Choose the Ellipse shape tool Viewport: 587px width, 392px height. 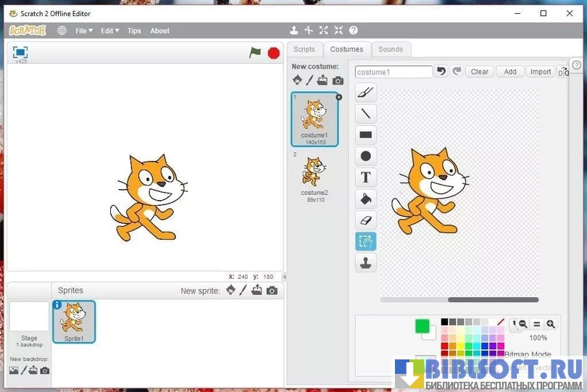coord(366,156)
